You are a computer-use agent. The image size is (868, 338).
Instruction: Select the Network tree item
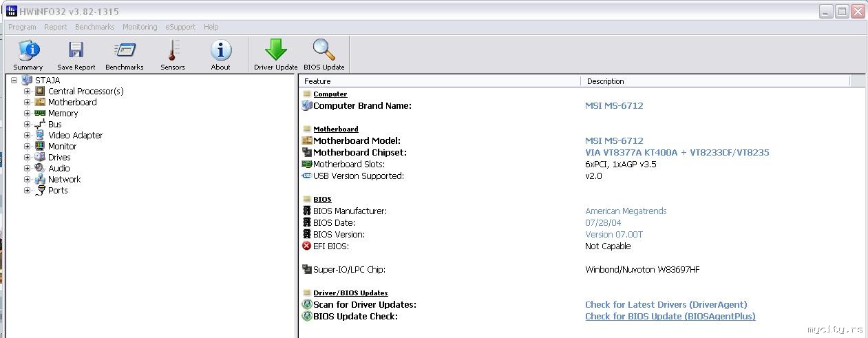(x=64, y=180)
